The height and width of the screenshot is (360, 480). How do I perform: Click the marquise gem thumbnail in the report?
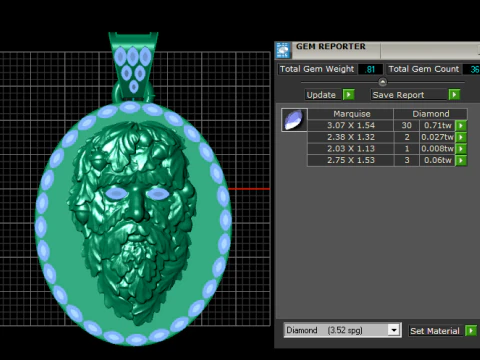[294, 120]
